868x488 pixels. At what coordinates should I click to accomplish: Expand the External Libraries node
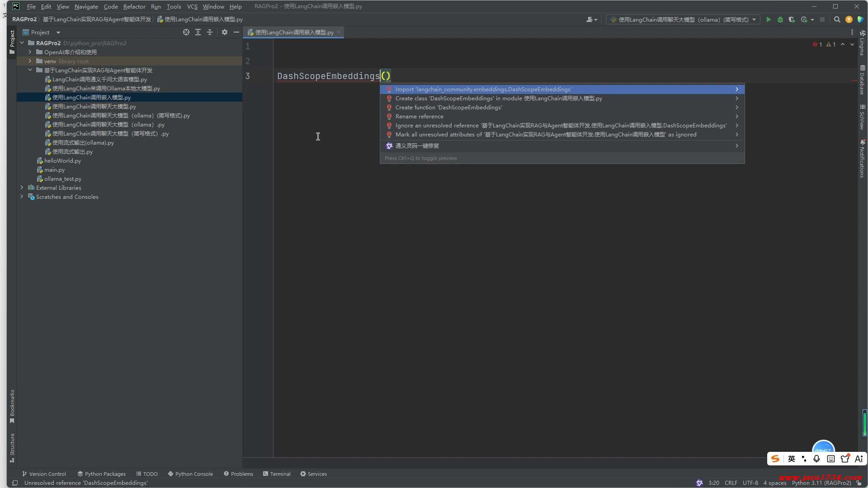[x=22, y=188]
